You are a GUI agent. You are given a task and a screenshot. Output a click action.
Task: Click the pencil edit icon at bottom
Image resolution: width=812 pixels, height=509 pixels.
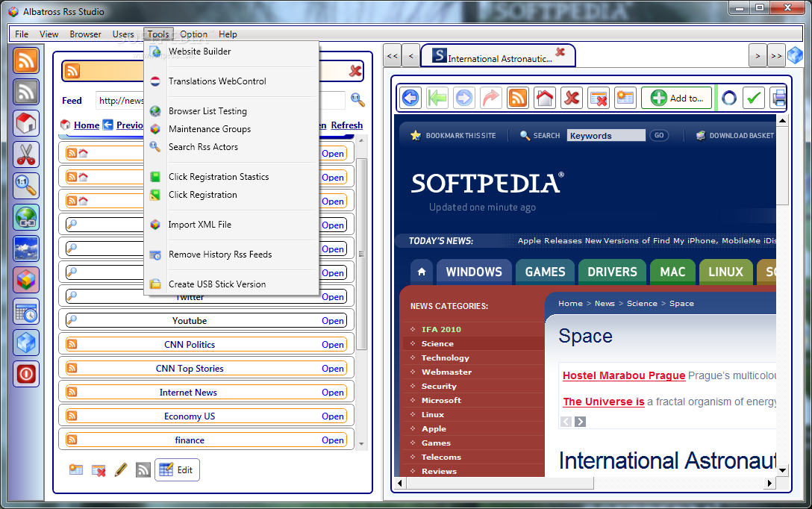click(x=121, y=469)
